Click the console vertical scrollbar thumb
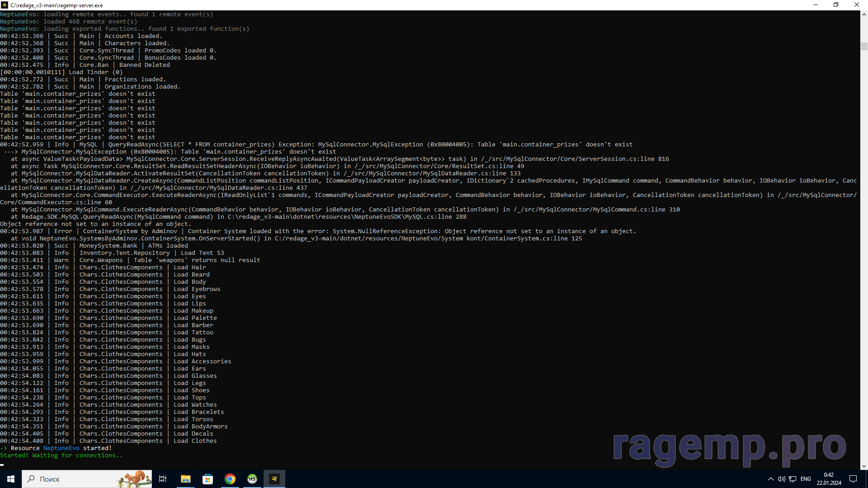Image resolution: width=868 pixels, height=488 pixels. (864, 46)
